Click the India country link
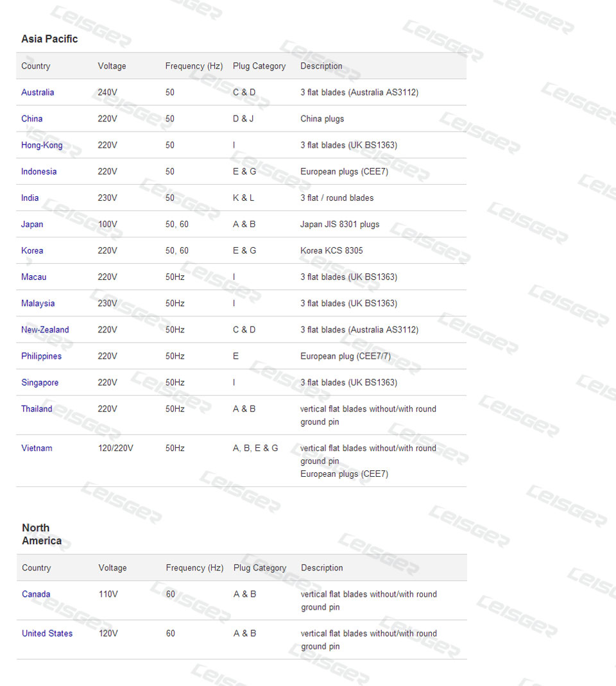This screenshot has height=686, width=616. tap(30, 198)
